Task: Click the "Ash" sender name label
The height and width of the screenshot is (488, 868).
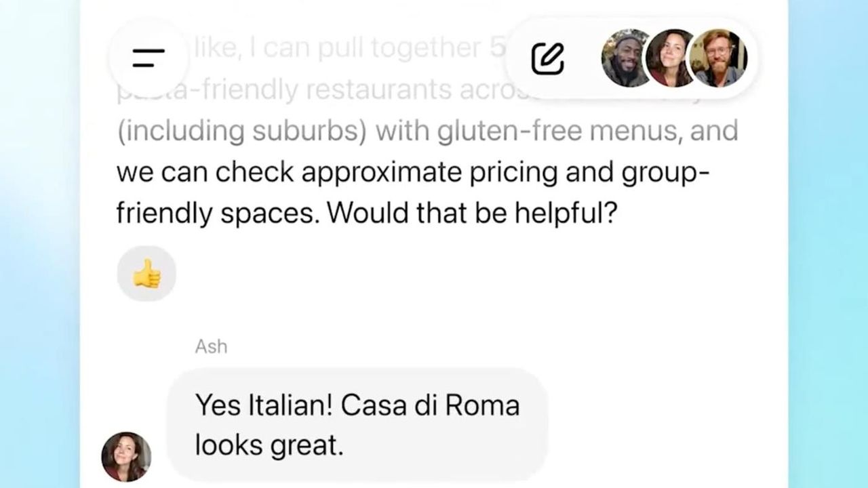Action: (x=211, y=346)
